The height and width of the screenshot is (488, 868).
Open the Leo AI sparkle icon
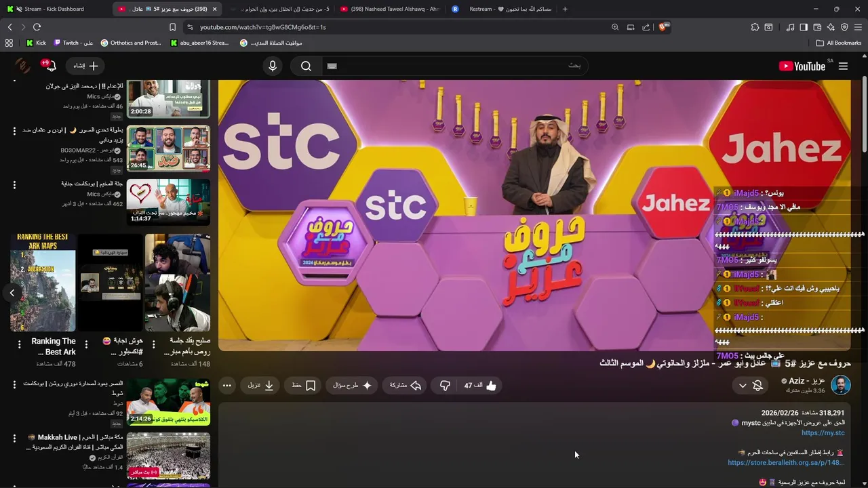(x=831, y=27)
